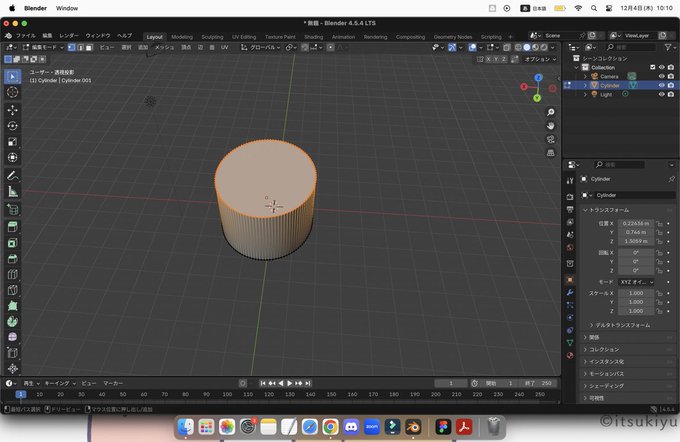Click the viewport pan hand icon
This screenshot has height=442, width=680.
coord(551,126)
